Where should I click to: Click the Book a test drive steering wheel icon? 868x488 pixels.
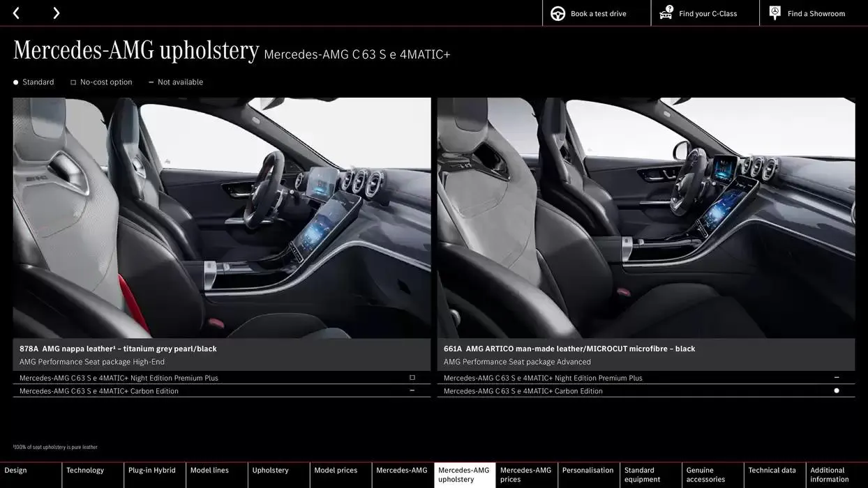(x=557, y=13)
